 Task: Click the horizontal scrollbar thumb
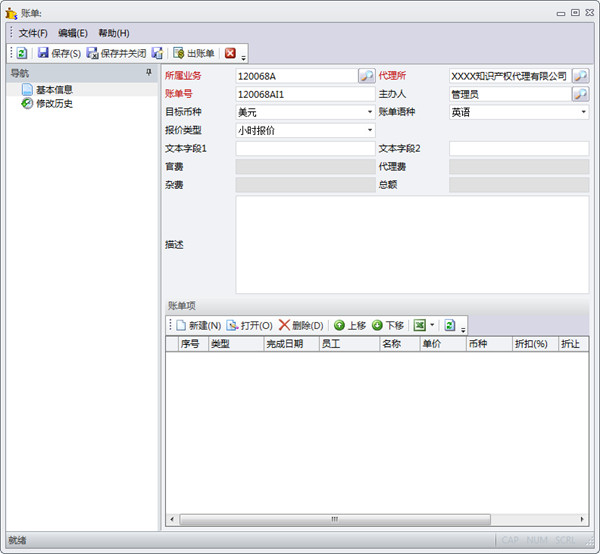(335, 519)
